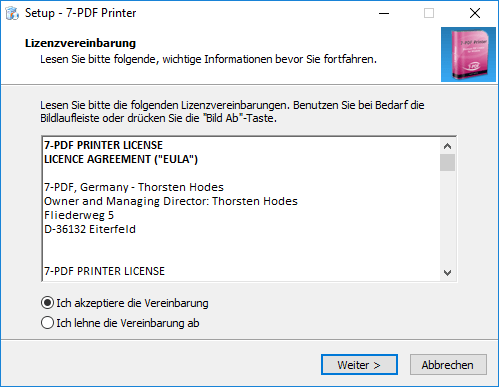Select "Ich akzeptiere die Vereinbarung" radio button
The width and height of the screenshot is (499, 387).
pos(47,303)
